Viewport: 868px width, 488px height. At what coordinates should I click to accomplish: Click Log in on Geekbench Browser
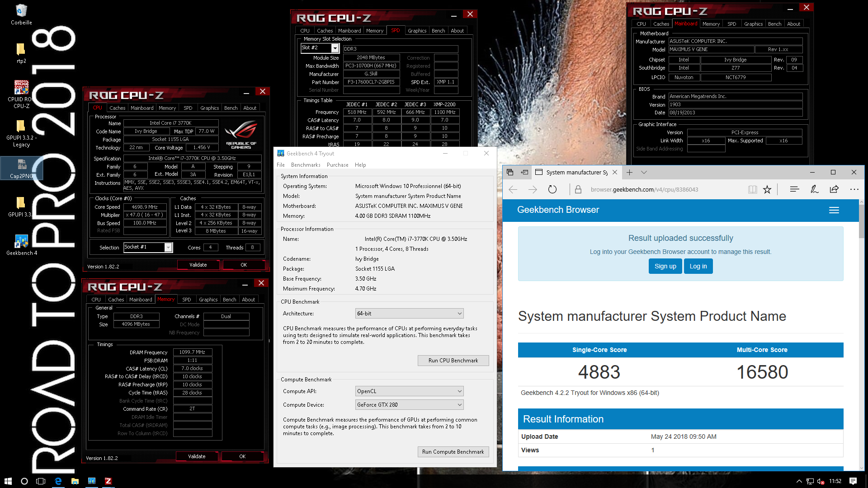coord(698,266)
